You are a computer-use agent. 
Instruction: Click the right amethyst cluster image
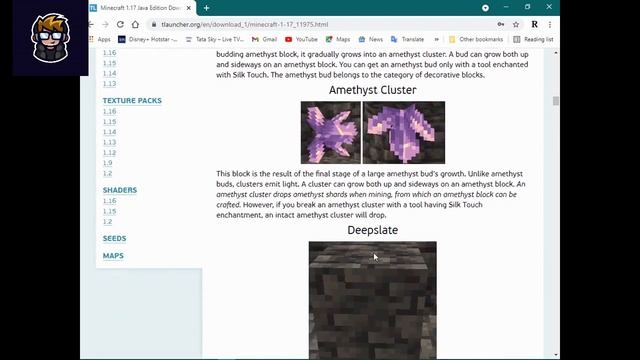(404, 133)
